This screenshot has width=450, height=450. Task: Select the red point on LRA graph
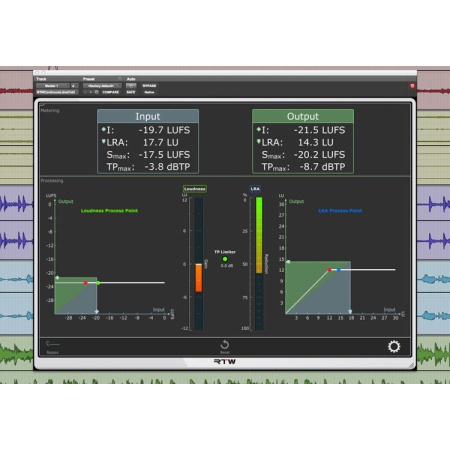(x=329, y=270)
